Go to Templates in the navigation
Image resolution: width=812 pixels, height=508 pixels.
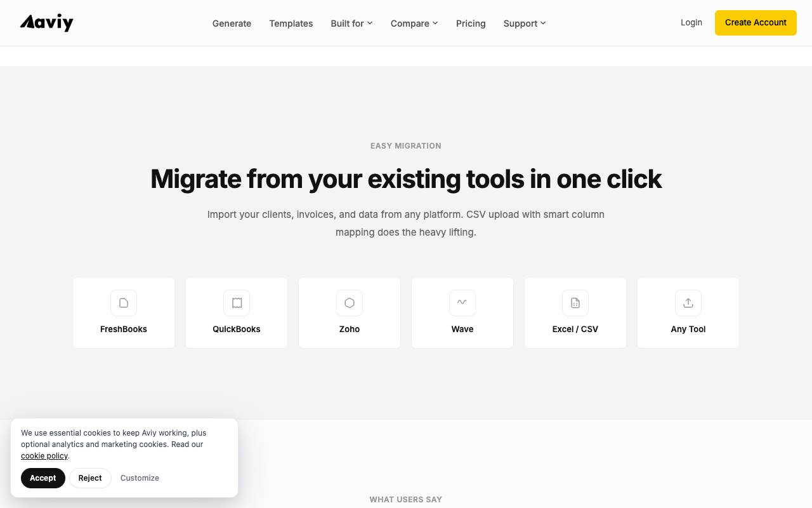291,23
